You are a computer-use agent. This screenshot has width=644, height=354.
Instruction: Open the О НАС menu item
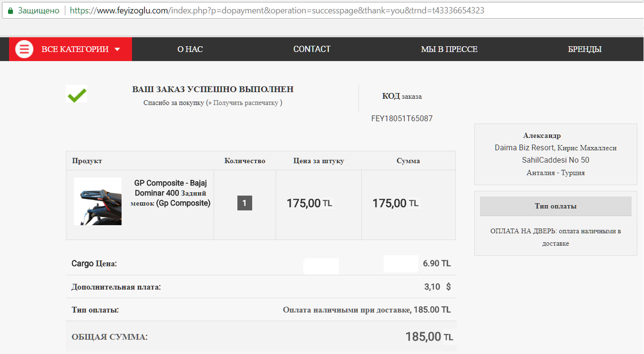[x=190, y=49]
